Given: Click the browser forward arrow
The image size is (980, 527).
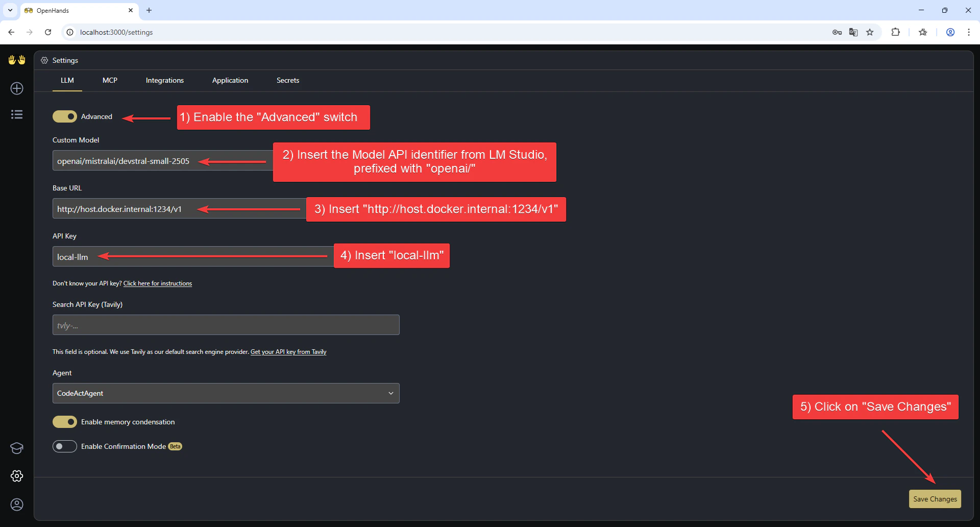Looking at the screenshot, I should pyautogui.click(x=30, y=32).
